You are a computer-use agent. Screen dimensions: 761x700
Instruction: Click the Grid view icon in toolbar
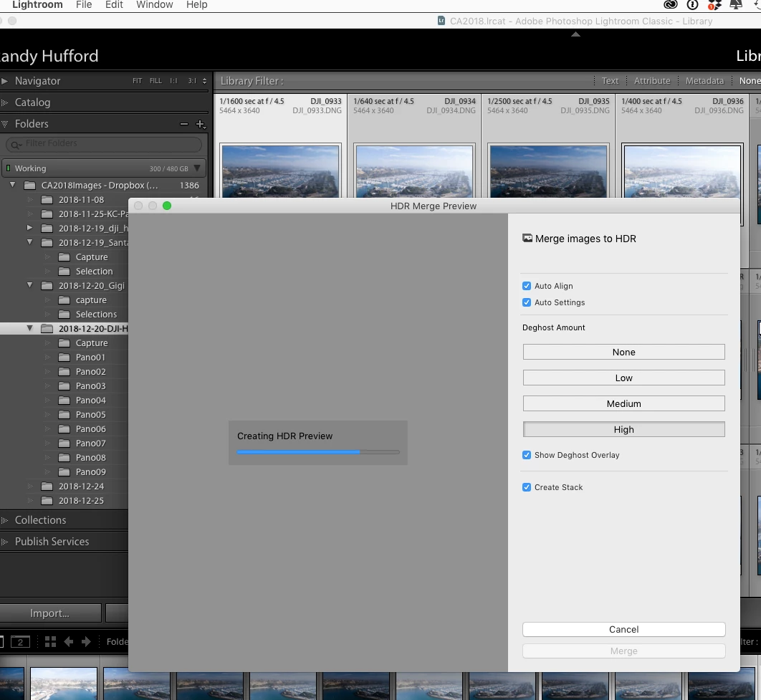click(x=50, y=641)
